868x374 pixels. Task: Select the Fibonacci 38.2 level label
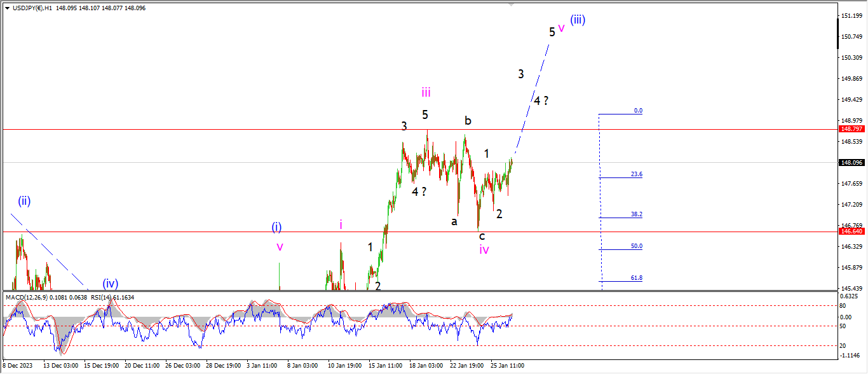636,214
